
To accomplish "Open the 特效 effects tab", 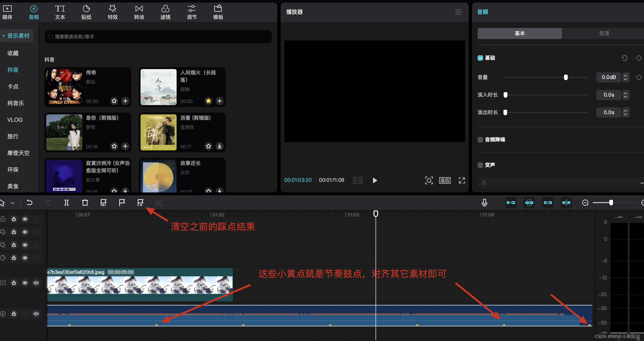I will click(113, 12).
